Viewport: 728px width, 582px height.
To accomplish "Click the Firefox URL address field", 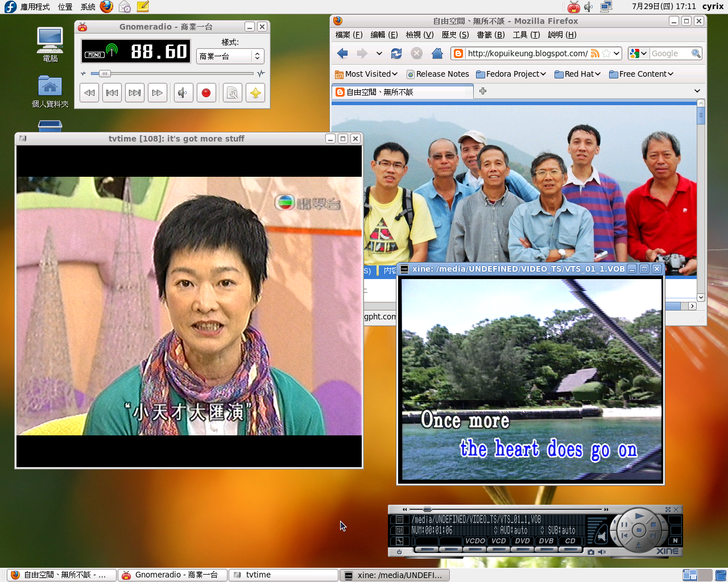I will click(527, 53).
